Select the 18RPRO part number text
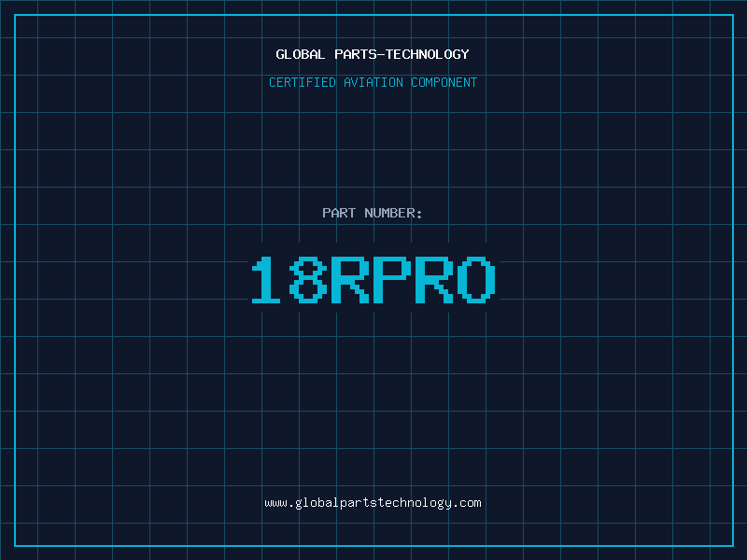This screenshot has width=747, height=560. 373,280
